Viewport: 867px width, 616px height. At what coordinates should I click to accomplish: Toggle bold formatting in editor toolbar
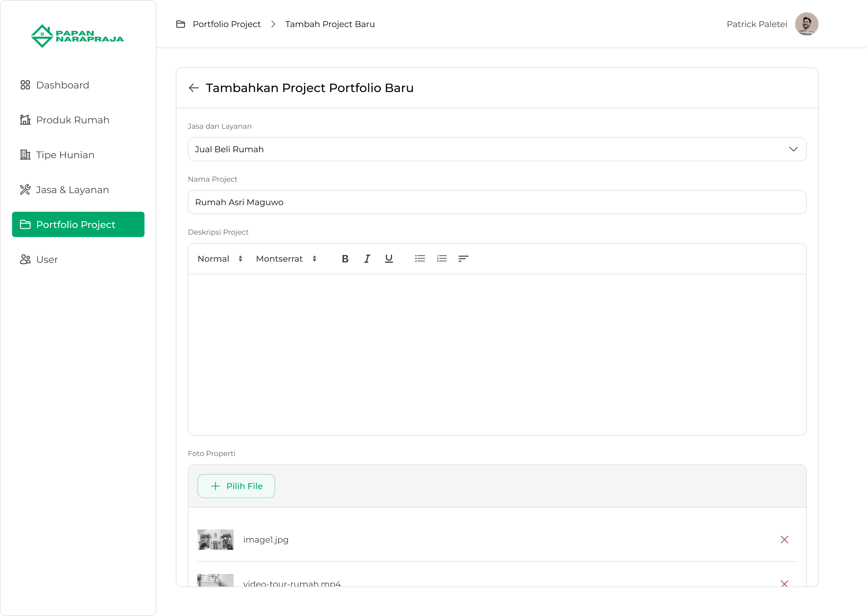345,259
